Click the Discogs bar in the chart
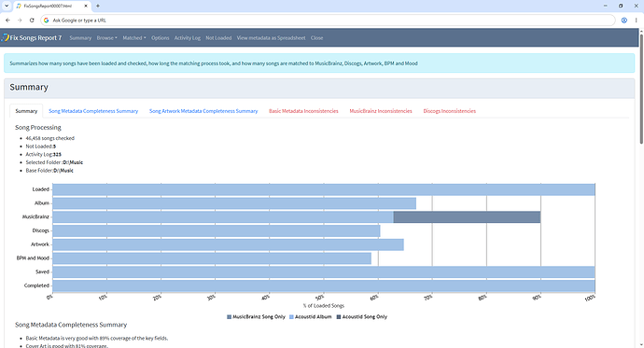This screenshot has height=348, width=644. click(x=217, y=230)
